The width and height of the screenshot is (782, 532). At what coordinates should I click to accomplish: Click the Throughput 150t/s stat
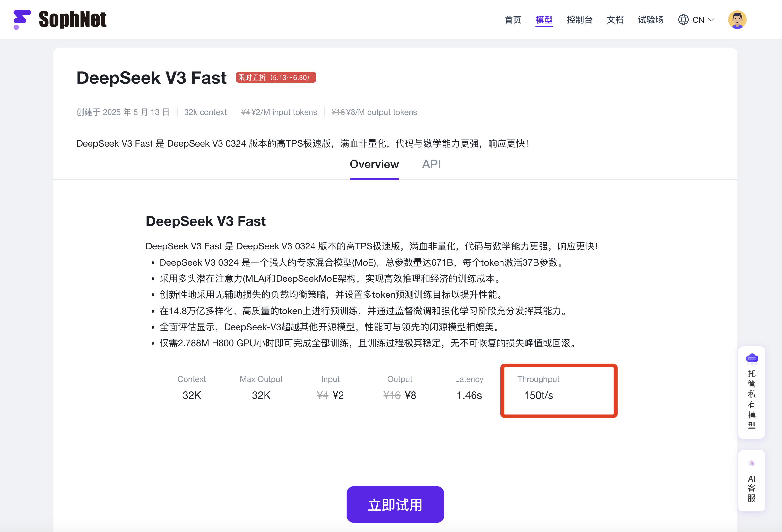[538, 395]
